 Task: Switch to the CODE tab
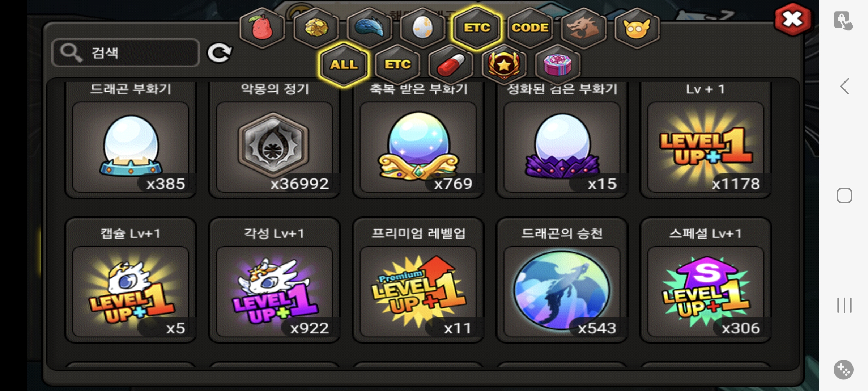pos(530,28)
